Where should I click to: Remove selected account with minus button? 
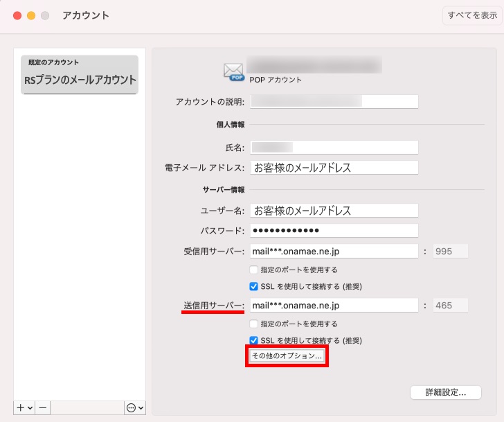coord(43,407)
